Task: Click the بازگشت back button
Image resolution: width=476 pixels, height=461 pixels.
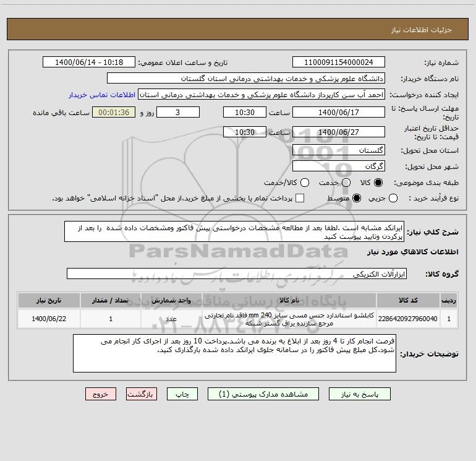Action: [x=142, y=394]
